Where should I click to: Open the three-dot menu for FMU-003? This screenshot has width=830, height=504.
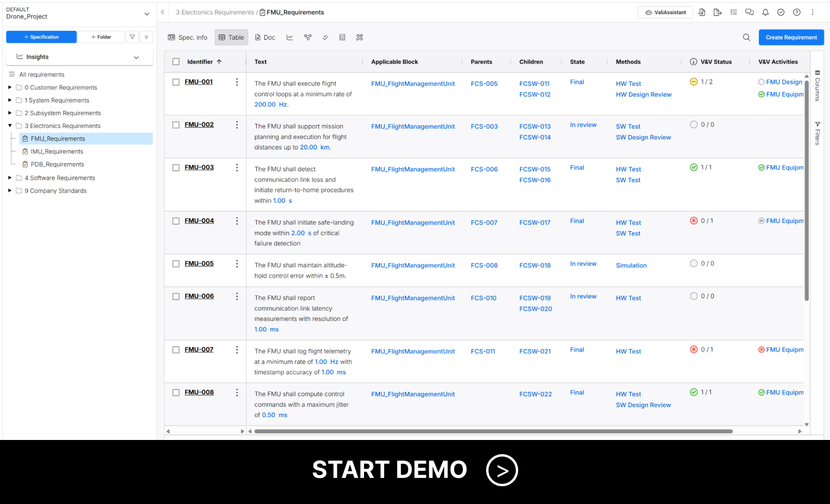[x=237, y=168]
